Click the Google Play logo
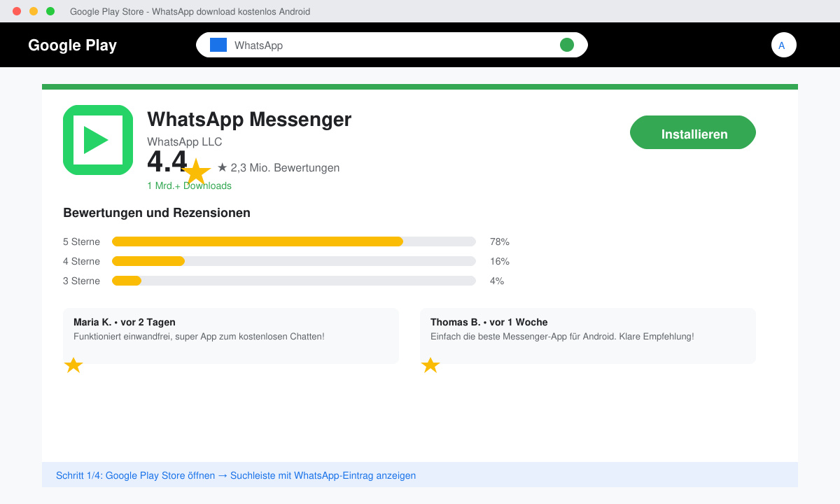This screenshot has width=840, height=504. (x=72, y=45)
